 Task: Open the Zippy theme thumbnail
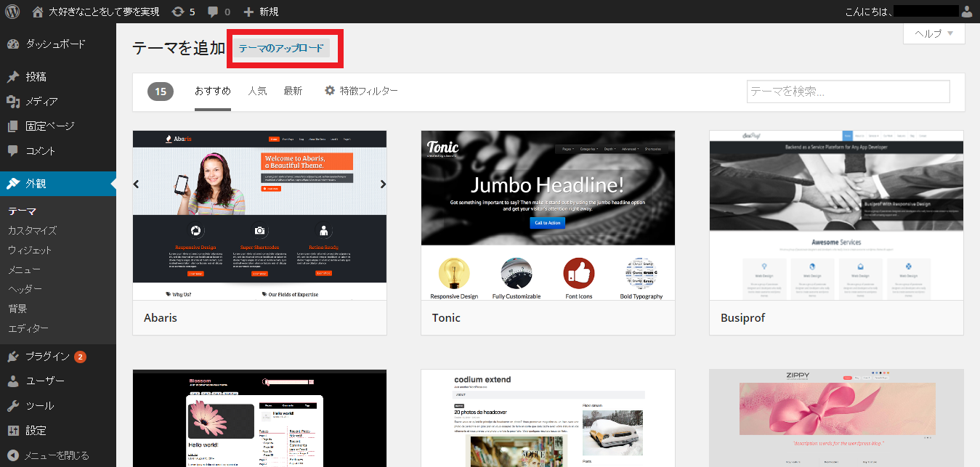837,418
